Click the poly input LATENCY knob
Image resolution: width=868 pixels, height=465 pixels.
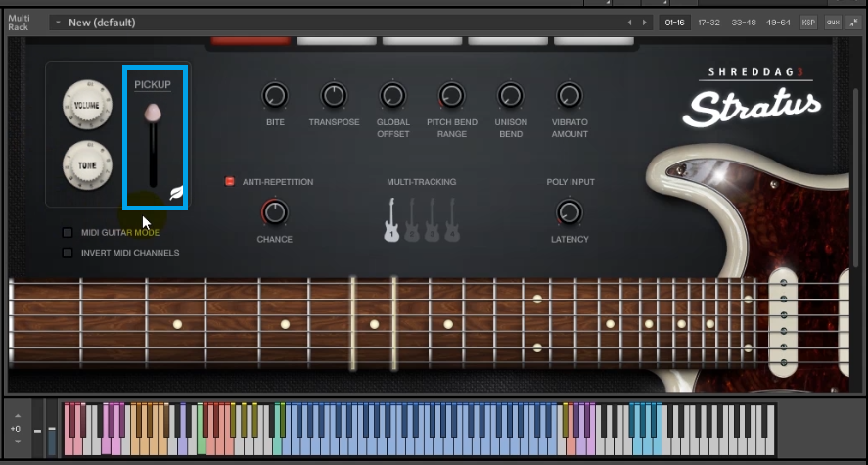(570, 212)
